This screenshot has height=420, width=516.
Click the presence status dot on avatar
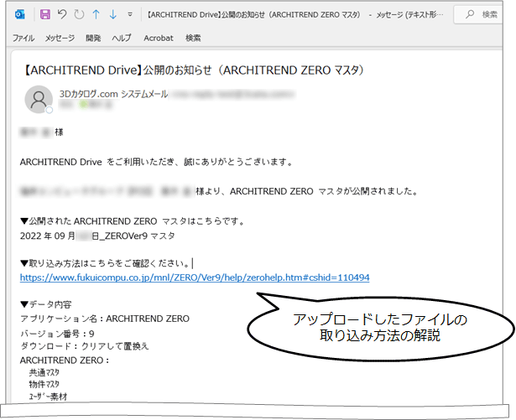point(49,110)
